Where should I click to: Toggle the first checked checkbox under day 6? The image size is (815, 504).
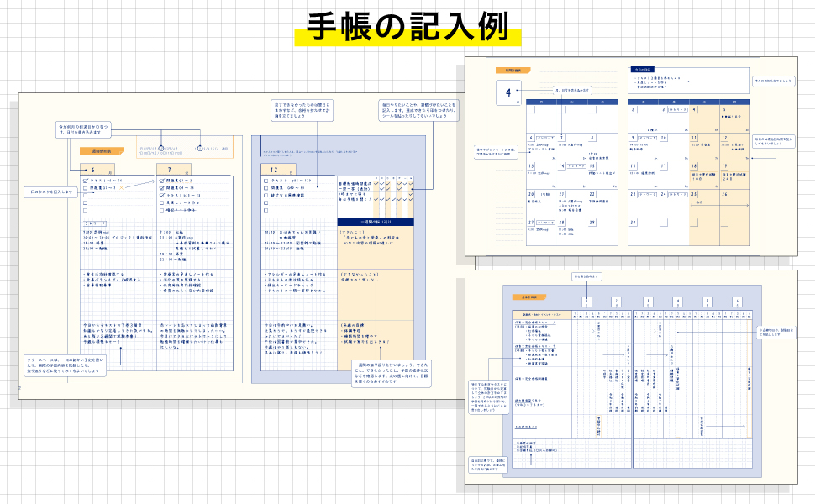coord(87,181)
